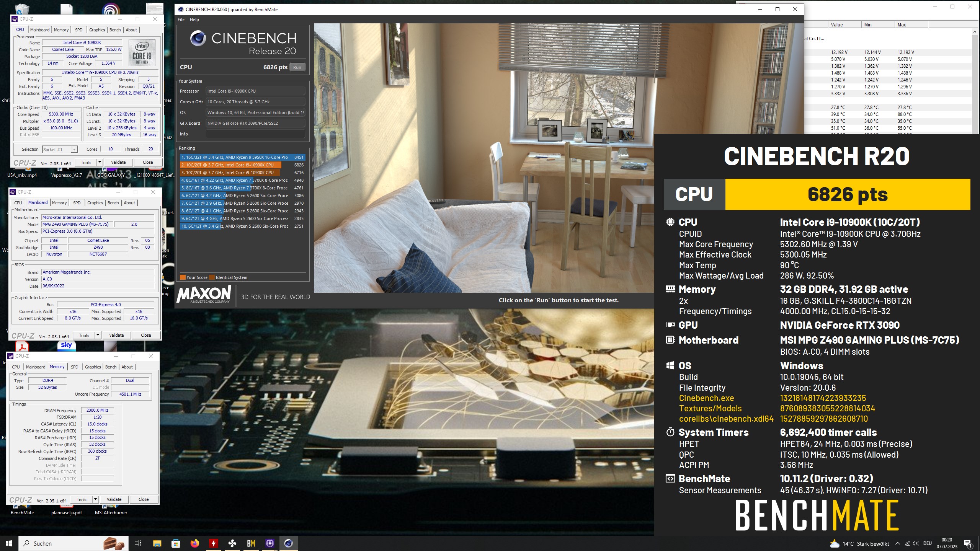Image resolution: width=980 pixels, height=551 pixels.
Task: Switch to About tab in Memory CPU-Z window
Action: pyautogui.click(x=127, y=367)
